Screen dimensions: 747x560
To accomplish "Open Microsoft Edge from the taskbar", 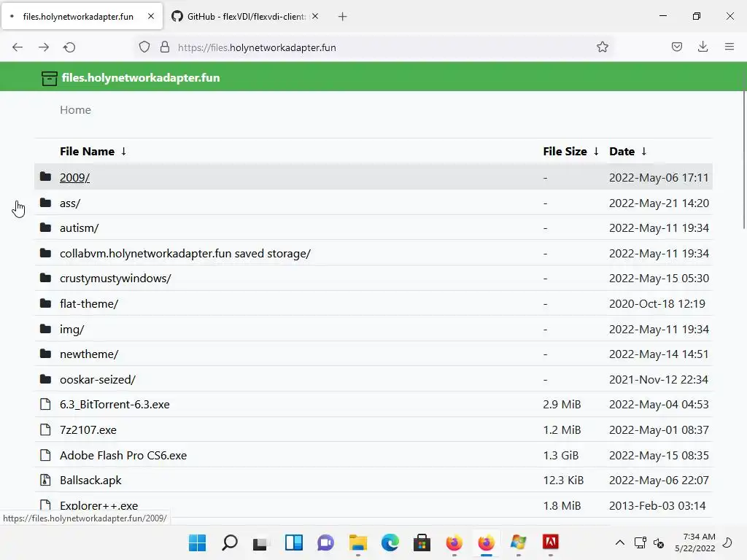I will point(390,542).
